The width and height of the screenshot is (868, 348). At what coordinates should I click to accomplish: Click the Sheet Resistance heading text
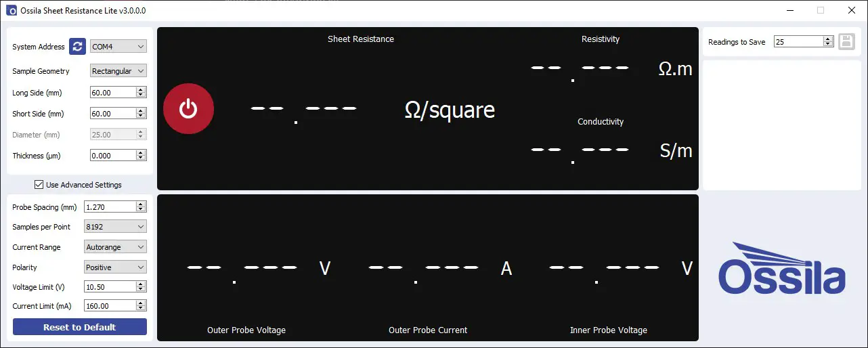coord(361,39)
